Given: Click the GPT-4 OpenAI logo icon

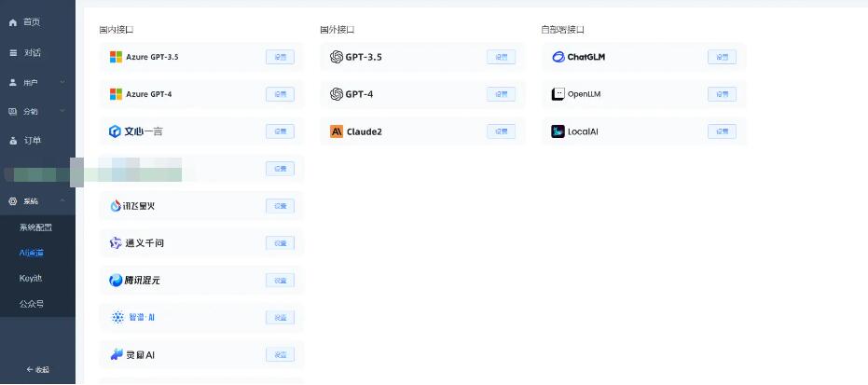Looking at the screenshot, I should (337, 94).
